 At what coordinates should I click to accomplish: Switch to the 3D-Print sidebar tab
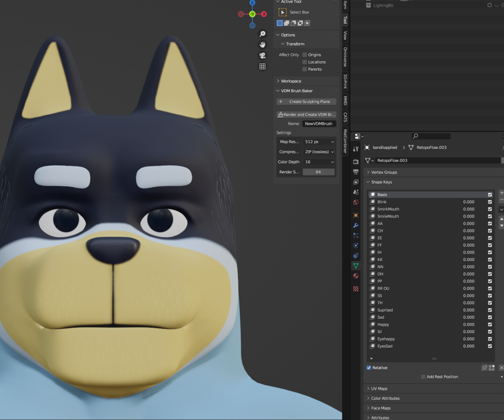coord(345,81)
